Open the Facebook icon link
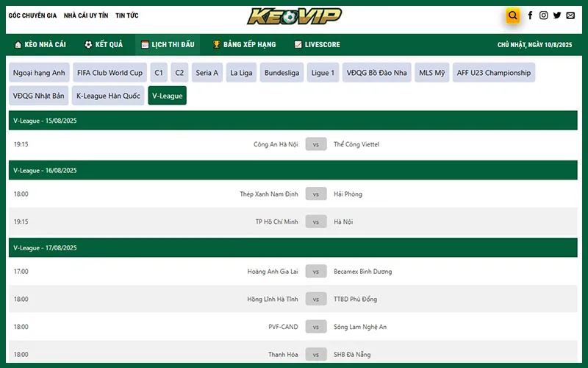This screenshot has height=368, width=588. tap(530, 15)
